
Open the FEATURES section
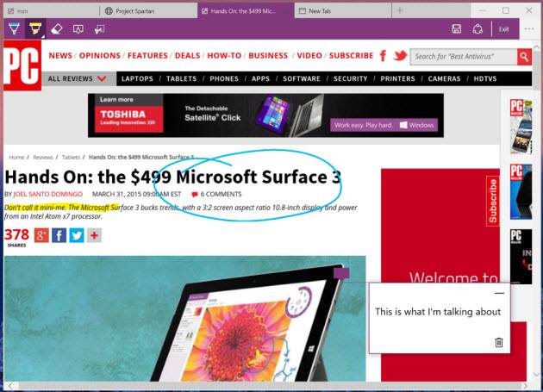(147, 55)
